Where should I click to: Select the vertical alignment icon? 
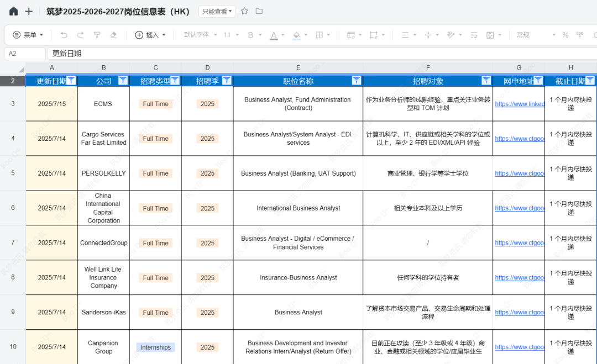point(428,35)
